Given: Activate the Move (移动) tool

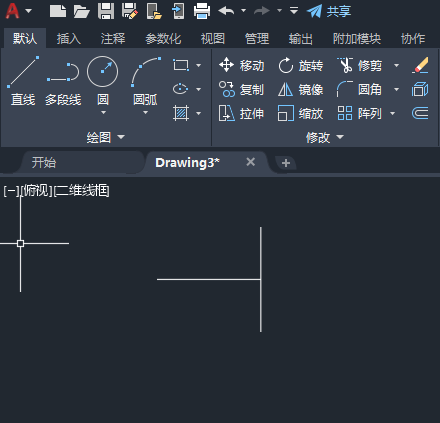Looking at the screenshot, I should 242,65.
